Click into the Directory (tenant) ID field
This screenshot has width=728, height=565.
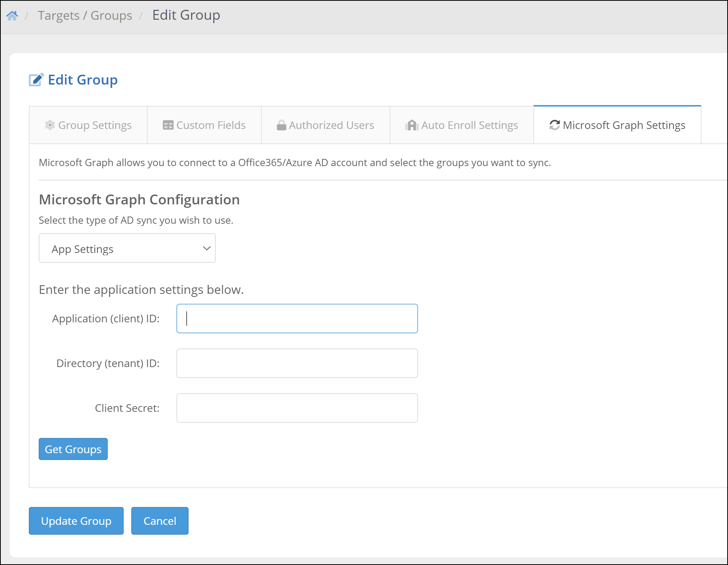click(x=297, y=363)
